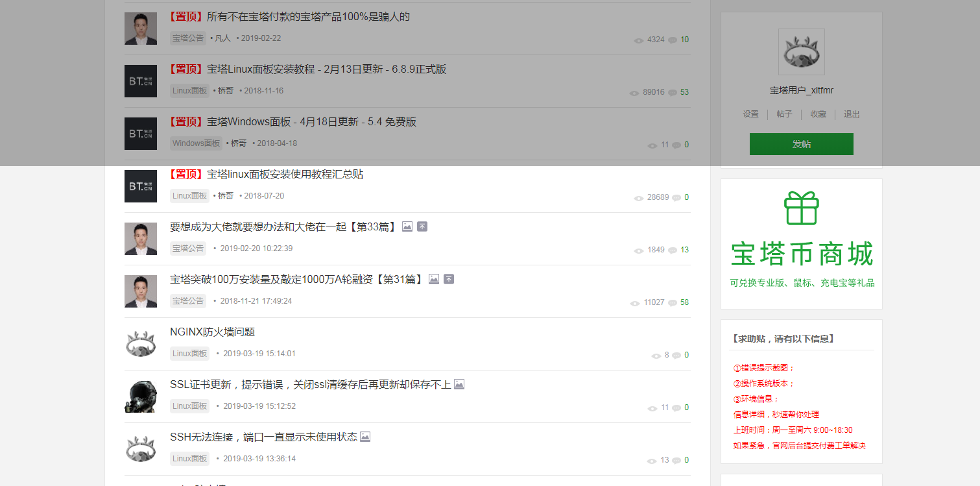980x486 pixels.
Task: Click top-arrow icon on 第31篇 post title
Action: tap(449, 279)
